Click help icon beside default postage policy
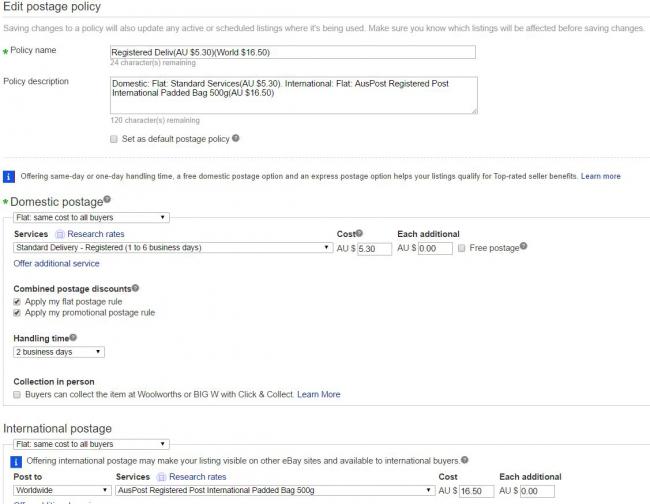The width and height of the screenshot is (650, 504). point(236,138)
